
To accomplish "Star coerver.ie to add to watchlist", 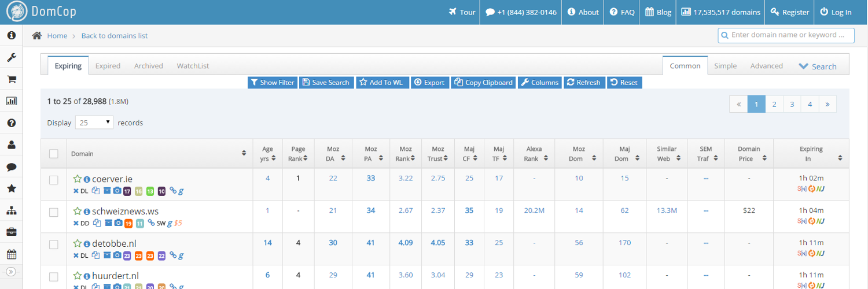I will click(x=77, y=179).
